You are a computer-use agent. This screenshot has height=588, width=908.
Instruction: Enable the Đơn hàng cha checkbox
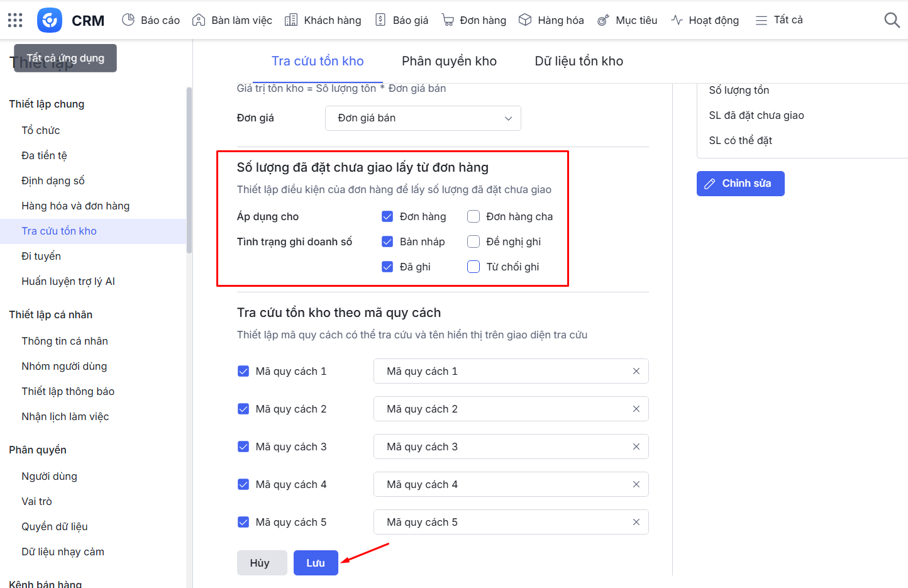(473, 216)
